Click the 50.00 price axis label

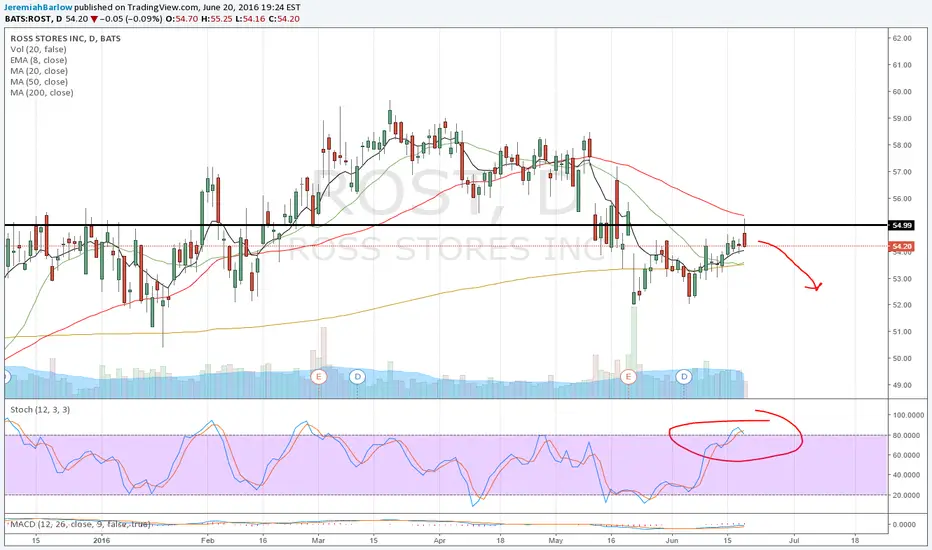point(902,359)
